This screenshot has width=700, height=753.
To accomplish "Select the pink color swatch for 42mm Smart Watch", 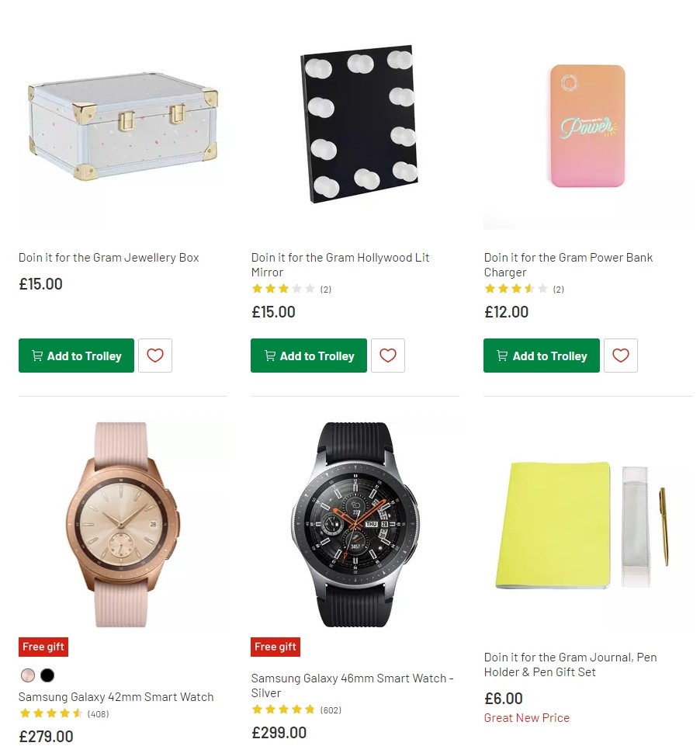I will click(x=27, y=675).
